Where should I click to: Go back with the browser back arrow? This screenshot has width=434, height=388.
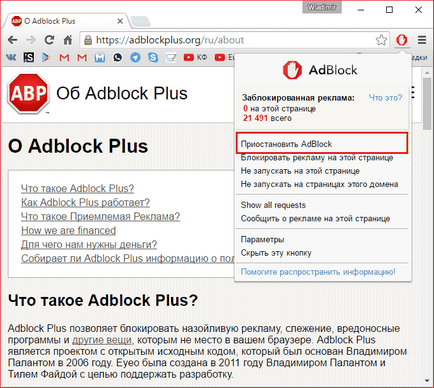click(x=13, y=40)
